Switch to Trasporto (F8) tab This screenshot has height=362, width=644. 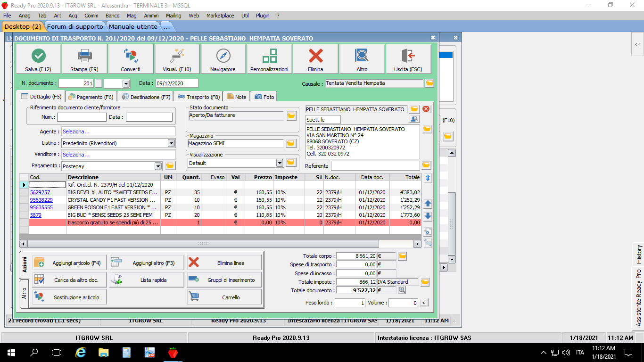(198, 97)
